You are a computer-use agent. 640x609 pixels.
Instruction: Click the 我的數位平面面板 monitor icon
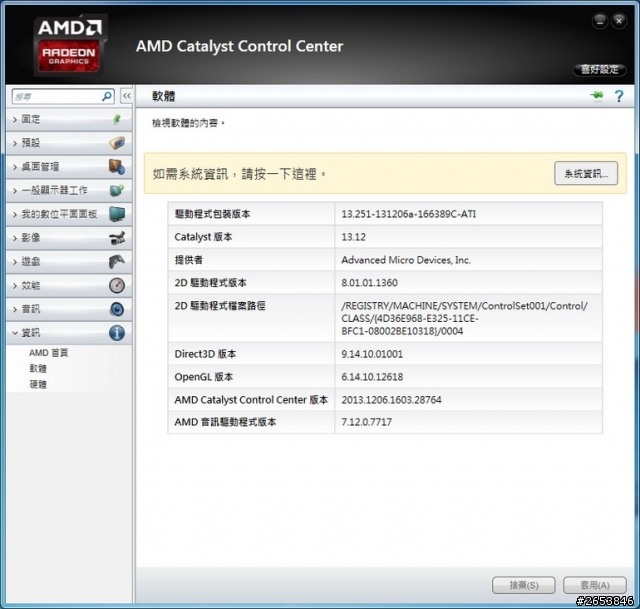coord(117,214)
